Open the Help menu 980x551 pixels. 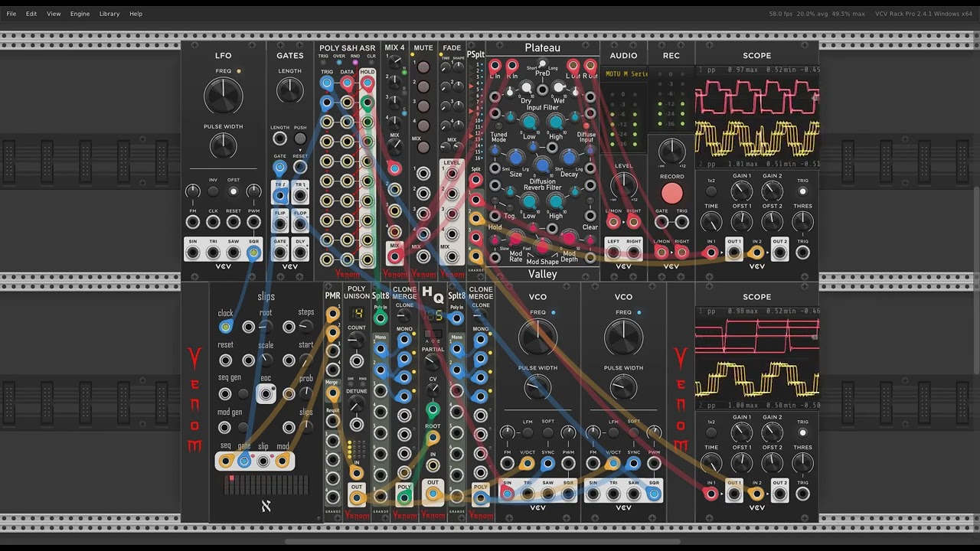(136, 14)
